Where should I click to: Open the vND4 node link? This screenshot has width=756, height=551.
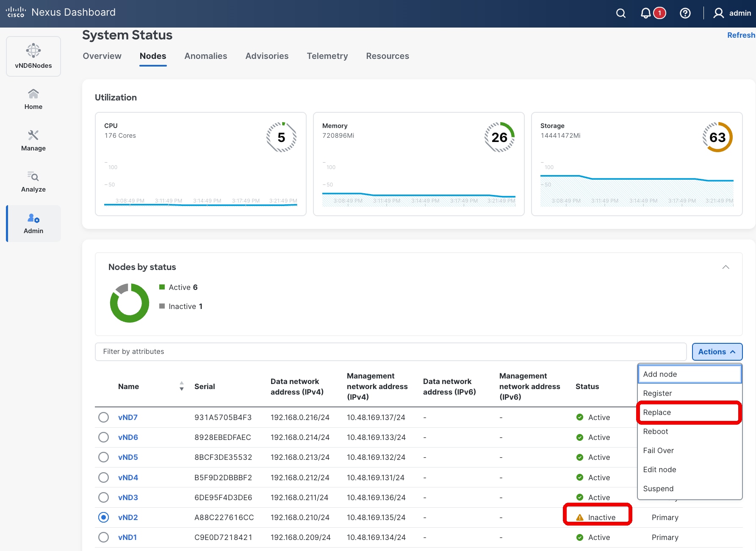pyautogui.click(x=128, y=478)
